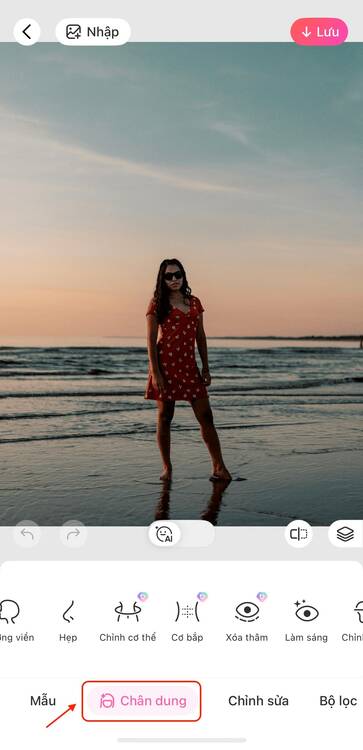363x750 pixels.
Task: Open the Chỉnh sửa tab
Action: [x=258, y=701]
